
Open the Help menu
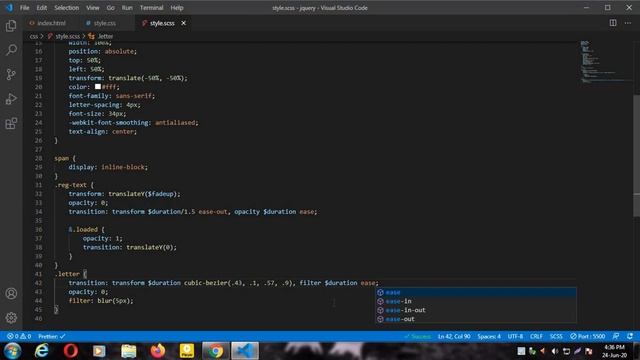click(177, 8)
